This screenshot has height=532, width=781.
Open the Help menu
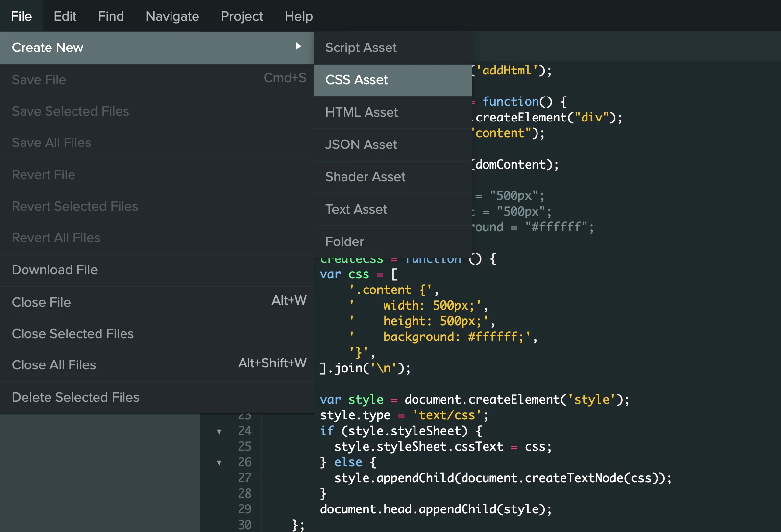pyautogui.click(x=299, y=16)
